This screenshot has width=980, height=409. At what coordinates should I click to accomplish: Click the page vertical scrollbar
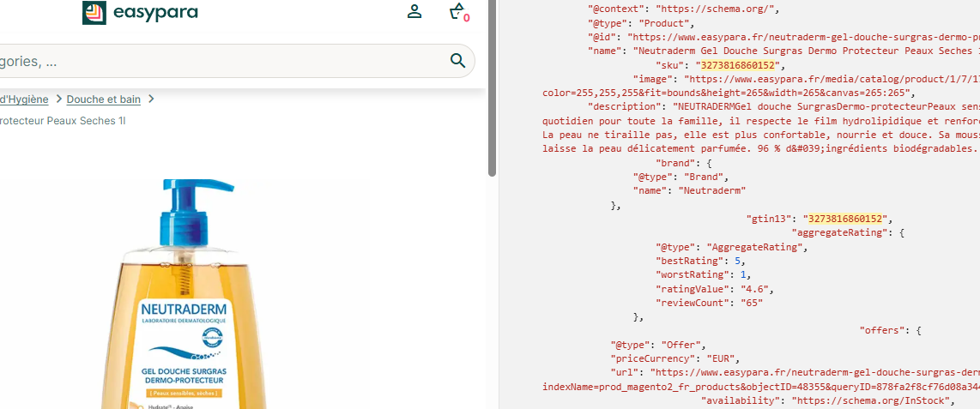point(493,87)
